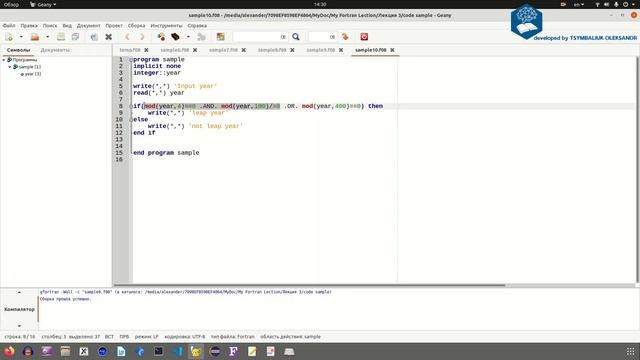640x360 pixels.
Task: Compile the current file icon
Action: (x=161, y=37)
